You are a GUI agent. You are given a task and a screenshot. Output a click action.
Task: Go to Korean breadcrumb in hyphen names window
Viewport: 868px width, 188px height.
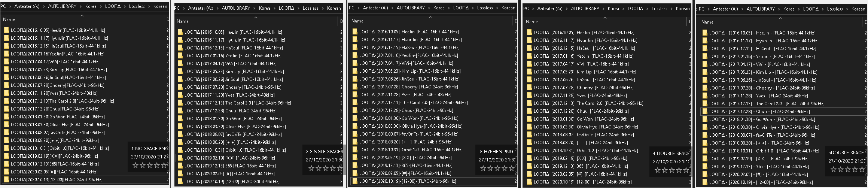pos(508,8)
